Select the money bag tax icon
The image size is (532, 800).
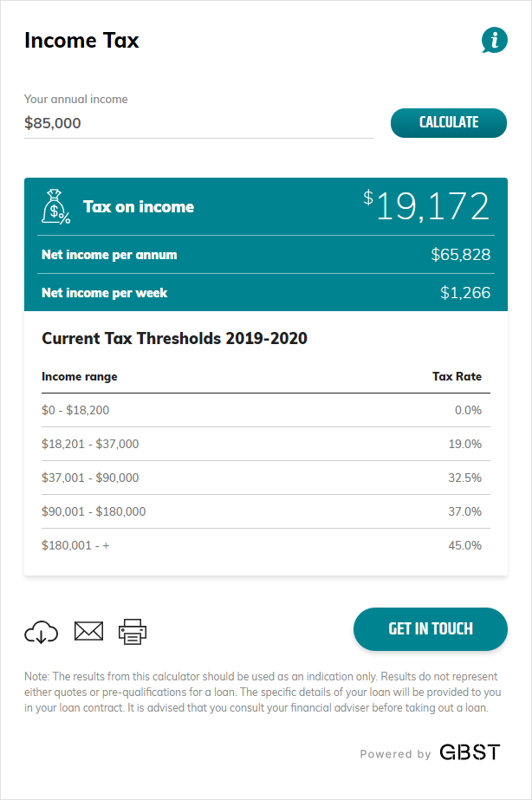[x=55, y=206]
